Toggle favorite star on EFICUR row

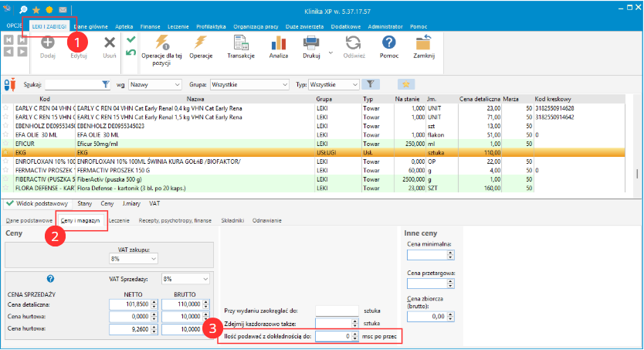(5, 144)
